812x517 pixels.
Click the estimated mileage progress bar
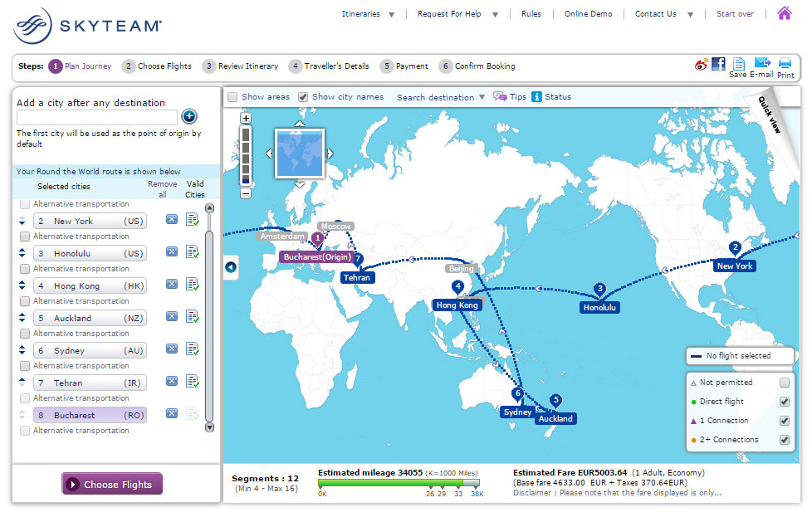point(399,483)
